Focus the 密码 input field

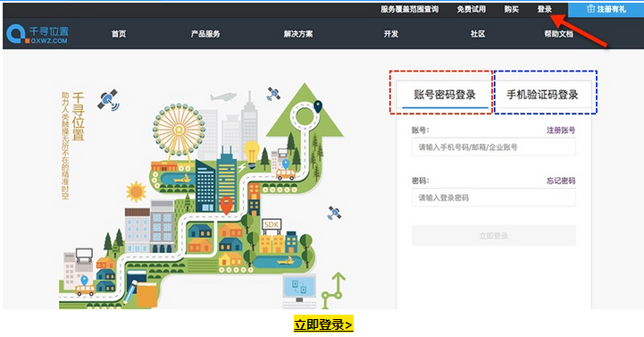[x=494, y=198]
